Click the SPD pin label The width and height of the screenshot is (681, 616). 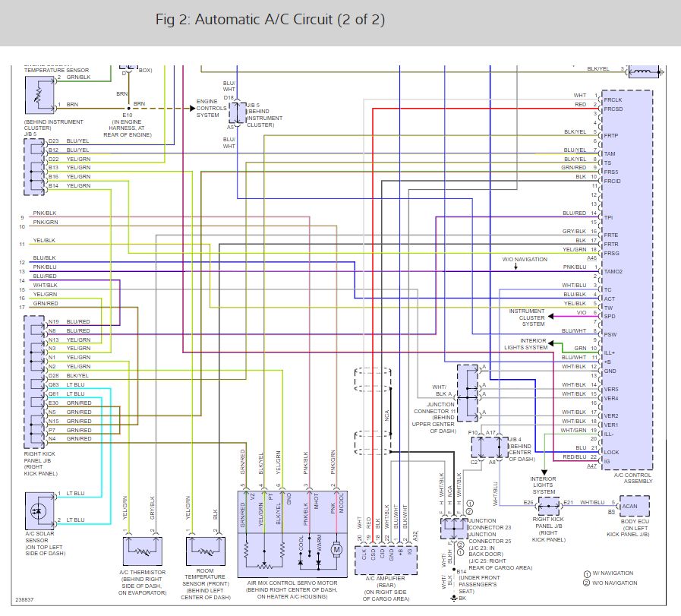610,316
